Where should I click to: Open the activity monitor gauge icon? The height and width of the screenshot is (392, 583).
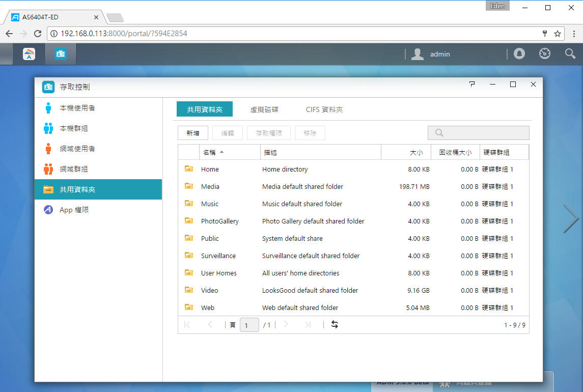[545, 54]
